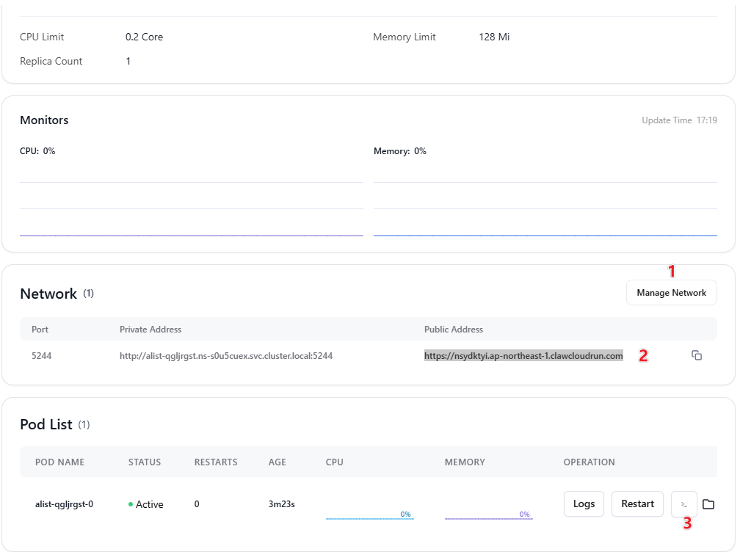This screenshot has width=740, height=560.
Task: Click the 0.2 Core CPU Limit value
Action: 144,37
